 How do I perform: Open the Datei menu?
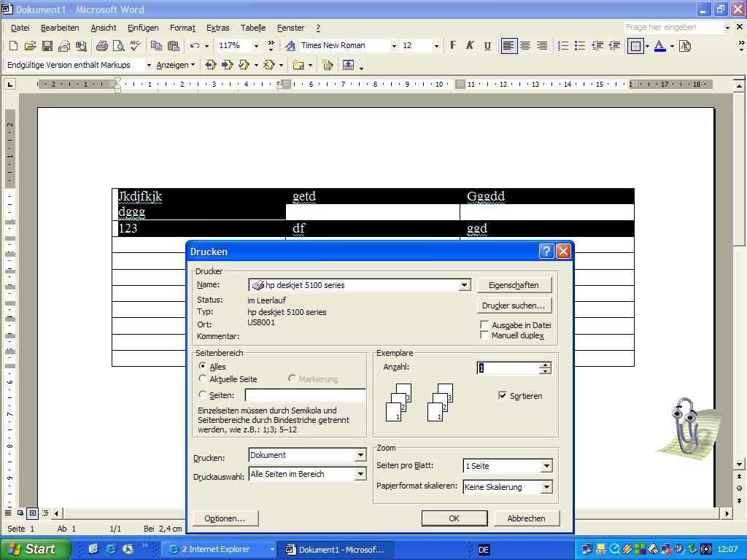(x=20, y=28)
